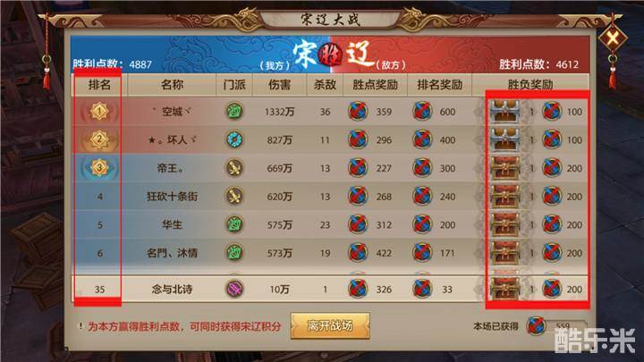
Task: Click the rank 2 medal icon
Action: (99, 139)
